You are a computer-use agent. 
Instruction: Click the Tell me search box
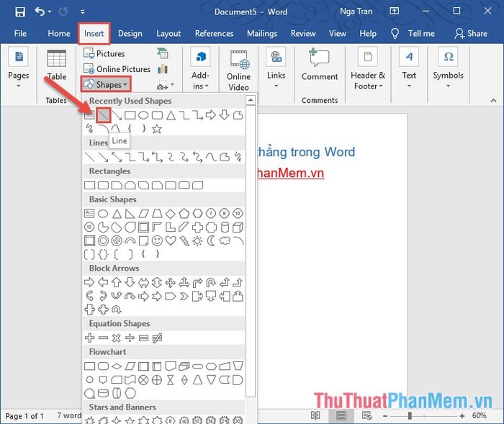click(x=413, y=33)
